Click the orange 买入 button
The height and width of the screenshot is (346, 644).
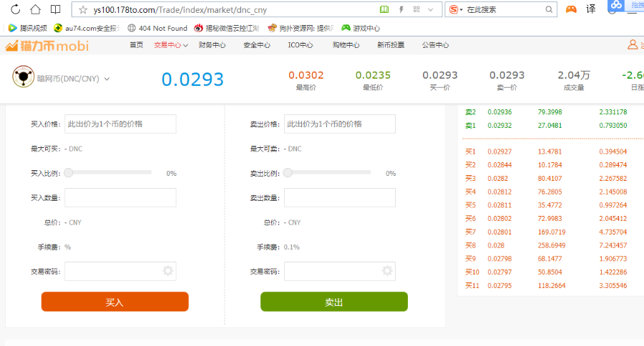click(115, 302)
